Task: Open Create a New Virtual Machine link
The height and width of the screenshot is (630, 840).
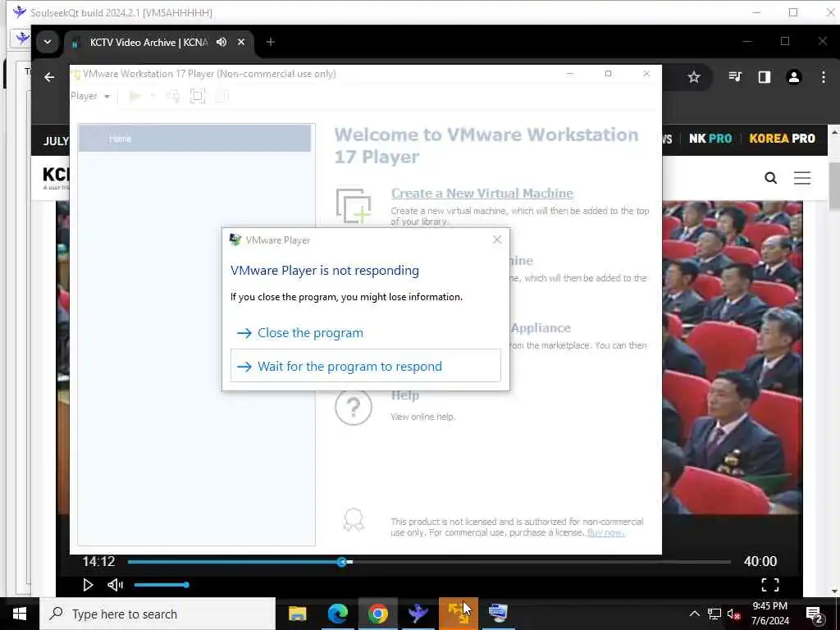Action: 482,193
